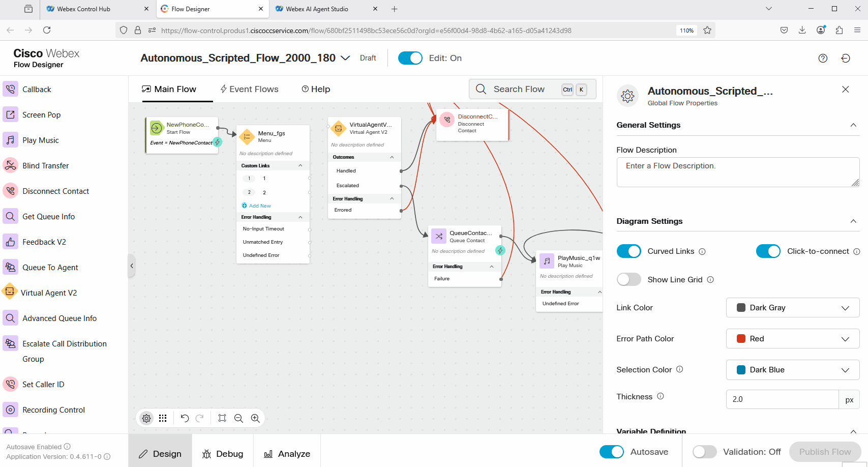This screenshot has width=868, height=467.
Task: Click Add New custom link in menu node
Action: [x=259, y=206]
